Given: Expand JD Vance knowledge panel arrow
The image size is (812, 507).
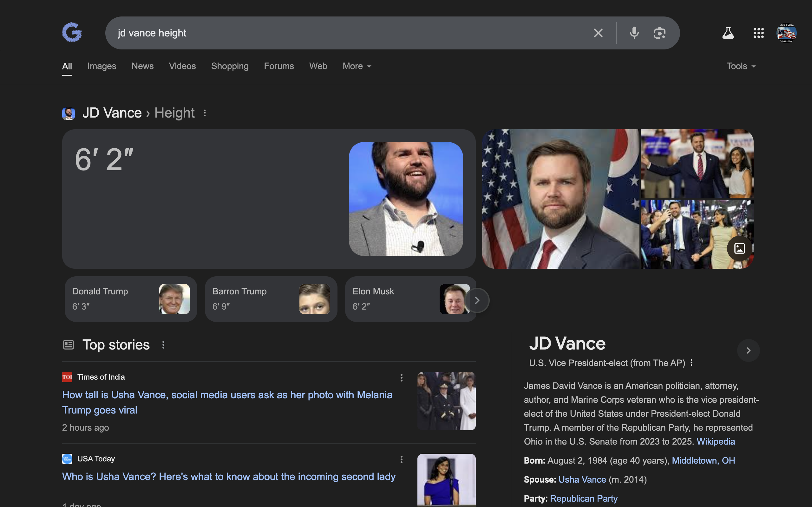Looking at the screenshot, I should pos(748,350).
